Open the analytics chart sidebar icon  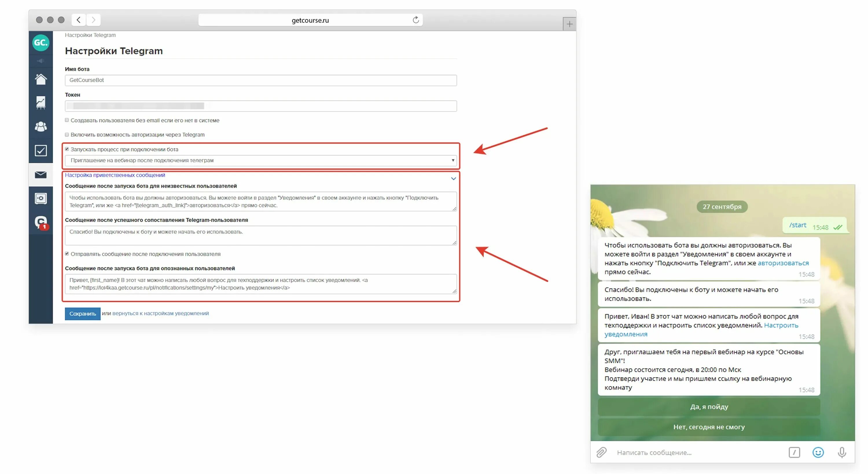pos(41,103)
